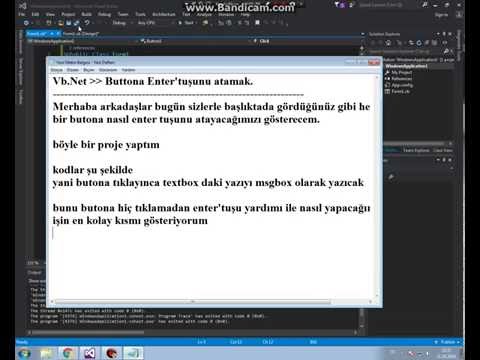This screenshot has width=480, height=360.
Task: Select Form1.vb in Solution Explorer
Action: click(x=401, y=91)
